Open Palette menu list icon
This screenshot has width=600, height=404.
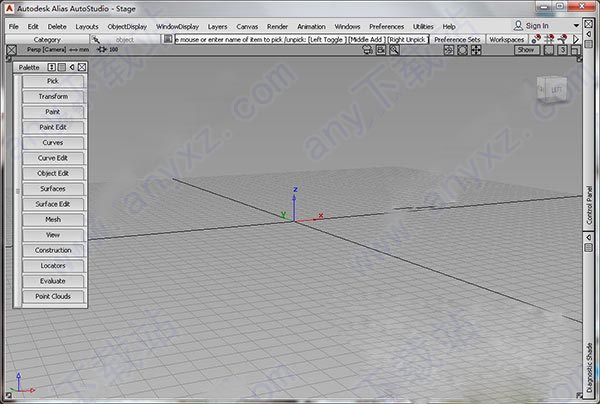click(x=62, y=67)
